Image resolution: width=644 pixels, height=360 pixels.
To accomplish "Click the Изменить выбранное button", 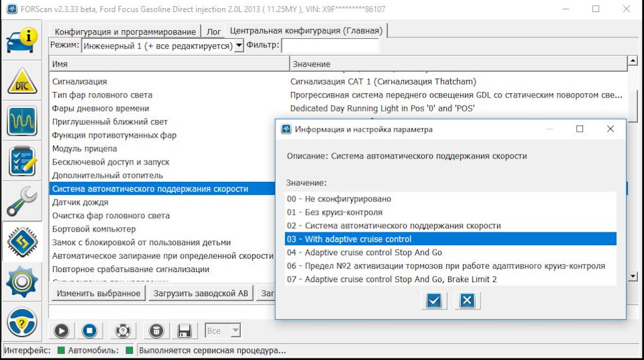I will 99,294.
